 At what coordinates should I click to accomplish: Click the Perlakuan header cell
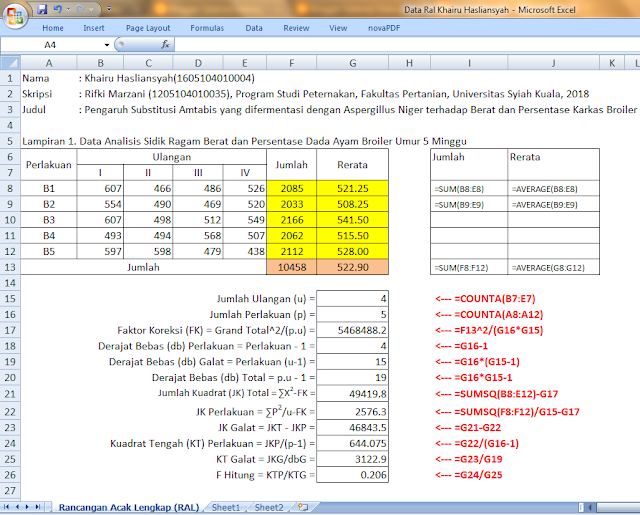(49, 165)
